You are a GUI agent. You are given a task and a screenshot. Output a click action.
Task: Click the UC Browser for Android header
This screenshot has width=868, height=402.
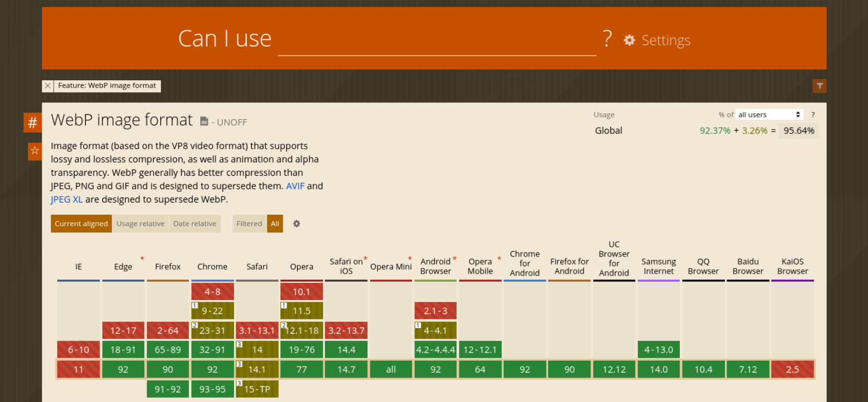(614, 259)
